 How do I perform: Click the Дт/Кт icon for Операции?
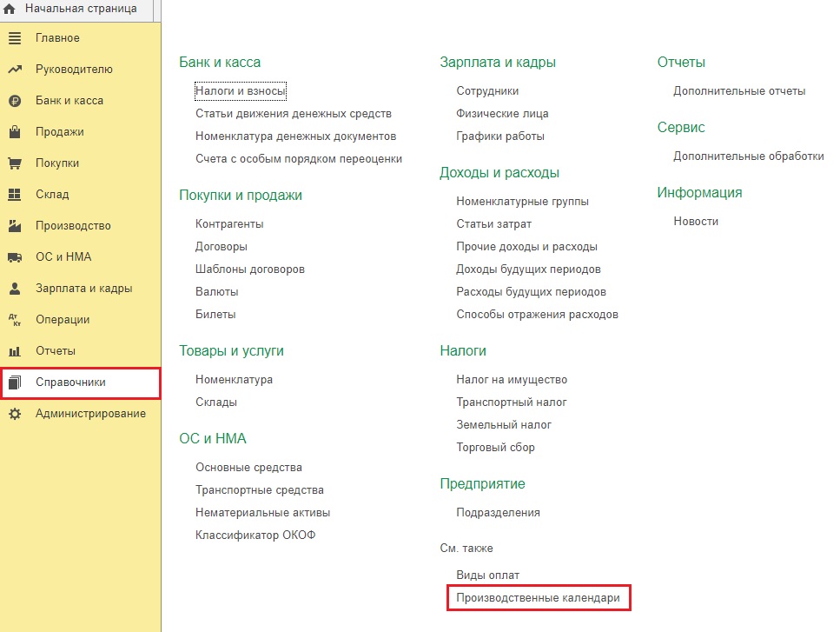point(15,320)
